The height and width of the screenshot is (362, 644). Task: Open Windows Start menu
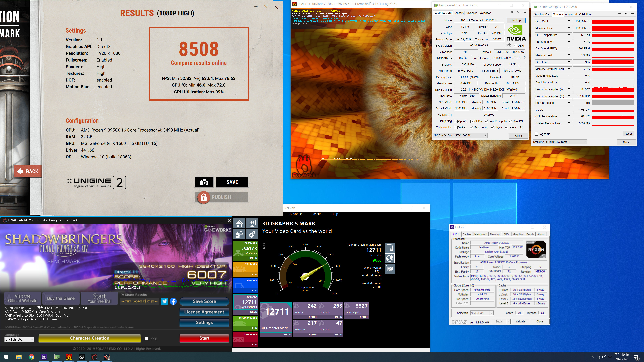(x=6, y=357)
